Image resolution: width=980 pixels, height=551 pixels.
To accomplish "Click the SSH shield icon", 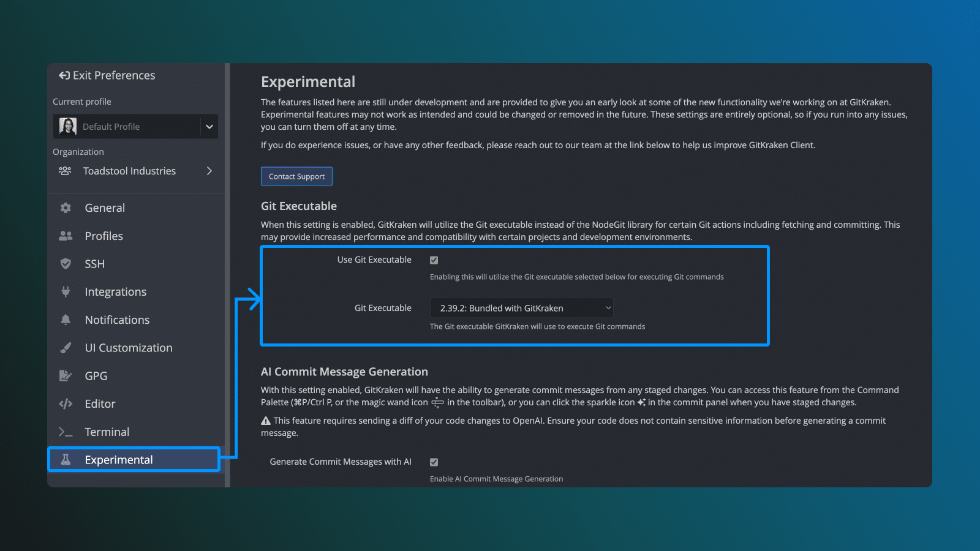I will [66, 263].
